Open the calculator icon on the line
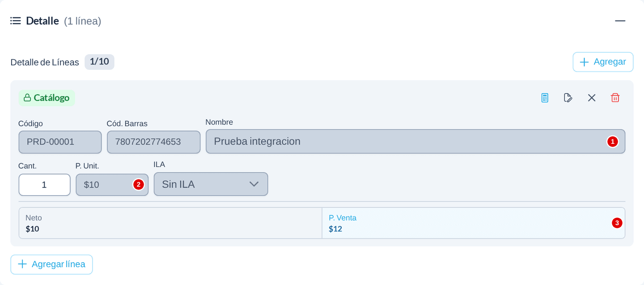Image resolution: width=644 pixels, height=285 pixels. 545,98
